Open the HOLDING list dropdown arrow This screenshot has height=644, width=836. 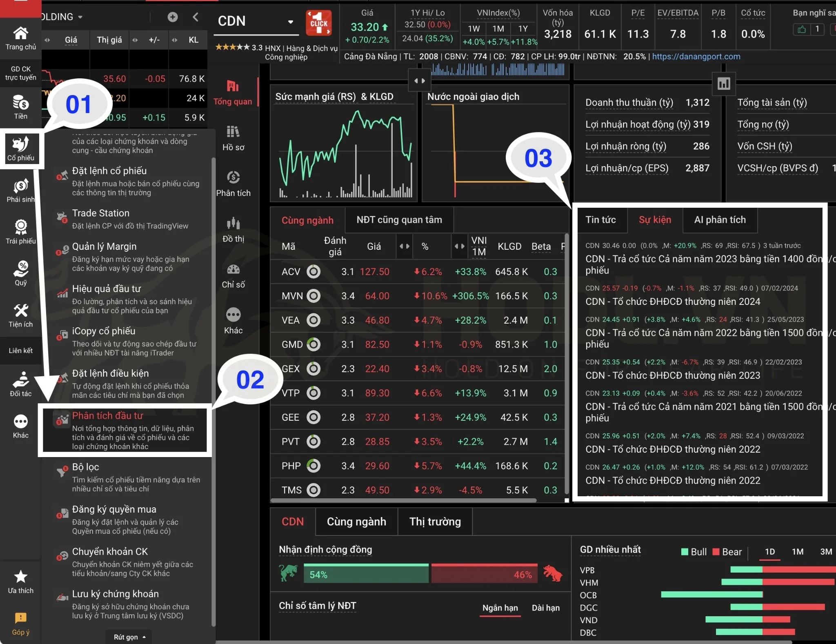coord(80,17)
